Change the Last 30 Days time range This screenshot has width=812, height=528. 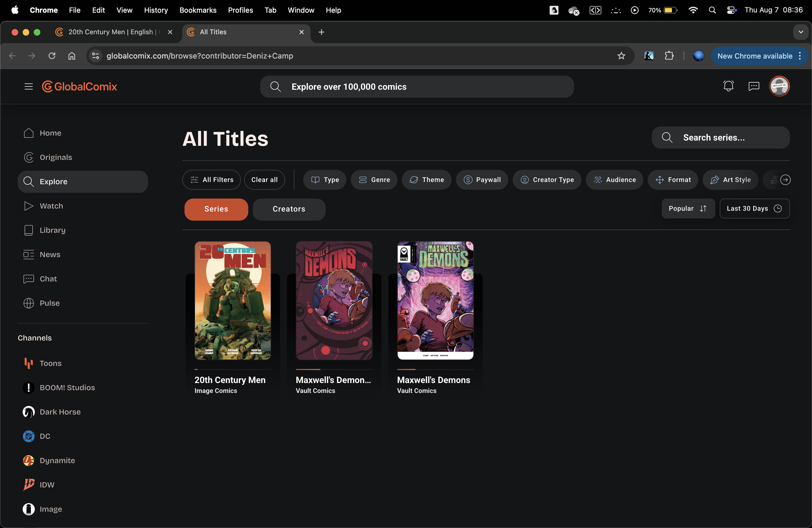754,208
